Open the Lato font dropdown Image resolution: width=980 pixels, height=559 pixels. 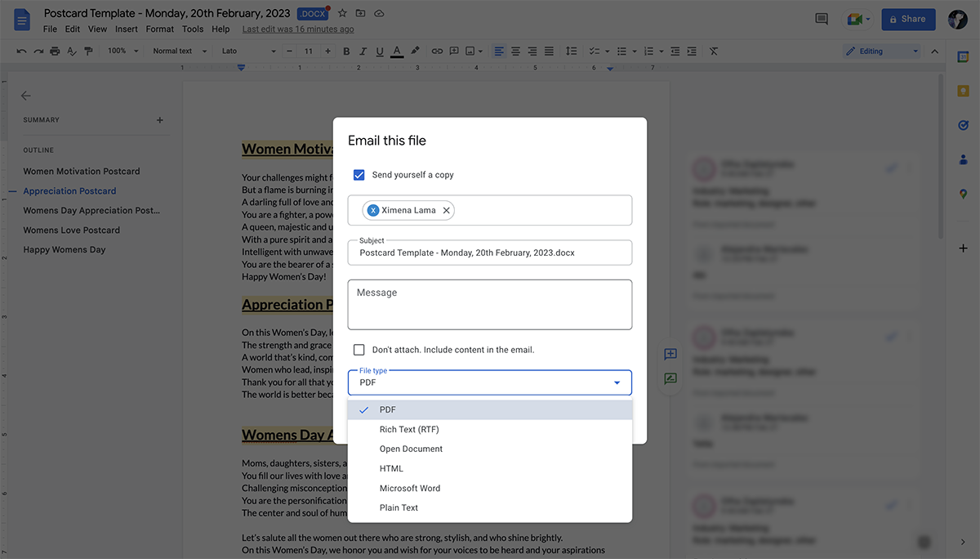pos(250,51)
